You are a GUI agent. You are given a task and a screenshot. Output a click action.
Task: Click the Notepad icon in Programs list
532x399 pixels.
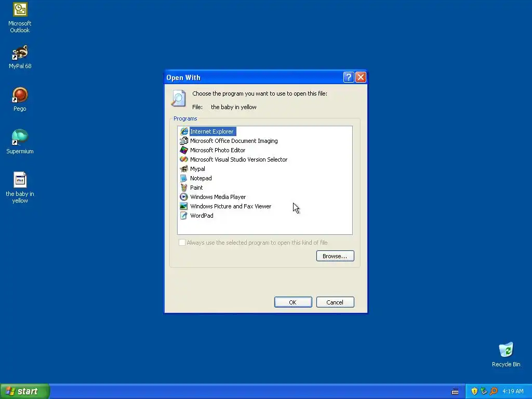tap(184, 178)
